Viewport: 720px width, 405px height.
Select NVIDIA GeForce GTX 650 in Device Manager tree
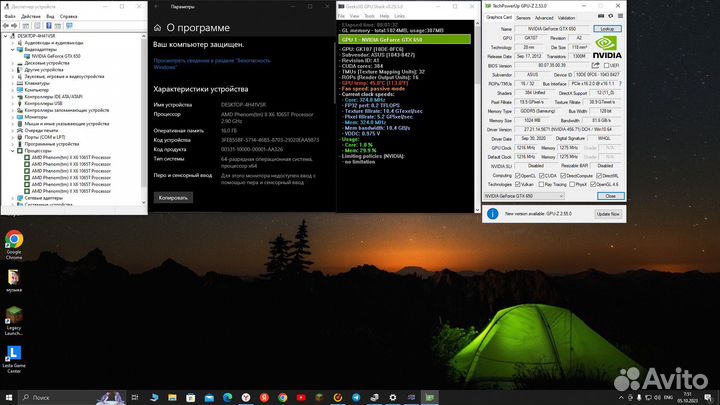[56, 56]
